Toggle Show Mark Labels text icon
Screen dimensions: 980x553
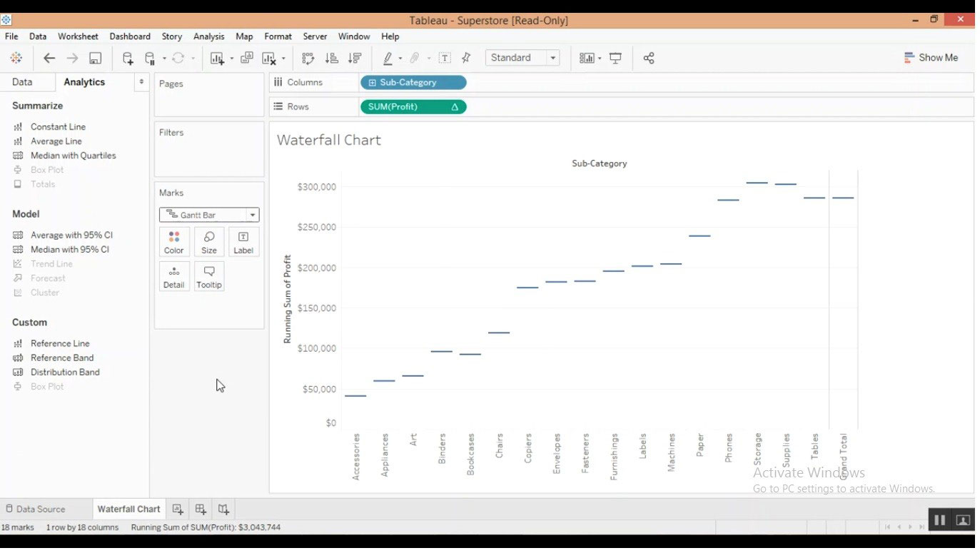click(445, 58)
